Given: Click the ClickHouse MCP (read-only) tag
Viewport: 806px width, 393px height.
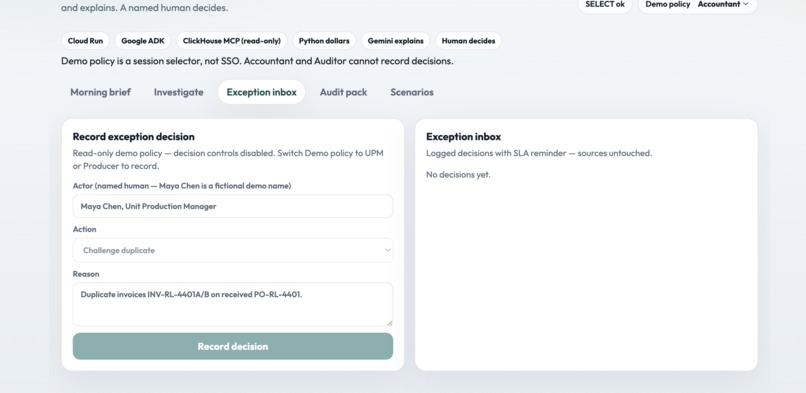Looking at the screenshot, I should [x=232, y=41].
